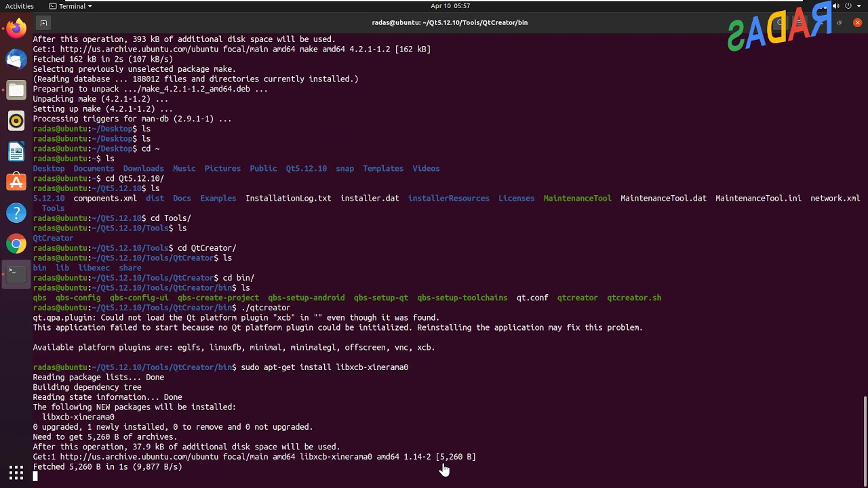The width and height of the screenshot is (868, 488).
Task: Add a new terminal tab
Action: (43, 22)
